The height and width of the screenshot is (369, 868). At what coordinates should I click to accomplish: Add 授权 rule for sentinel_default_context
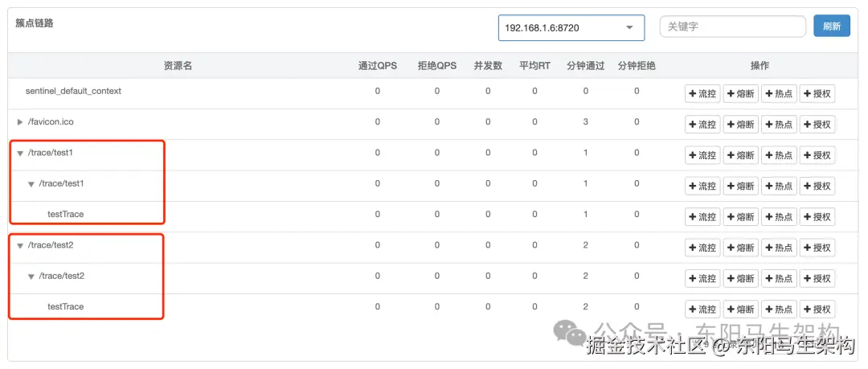pos(817,94)
